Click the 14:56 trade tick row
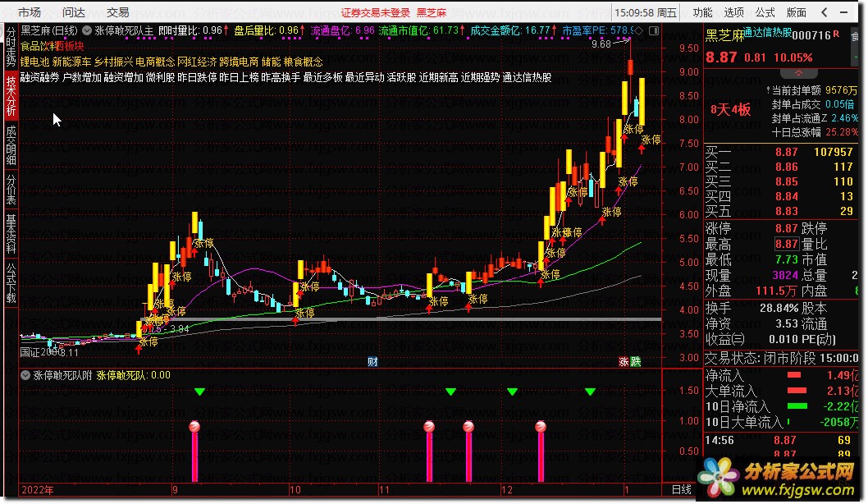Image resolution: width=868 pixels, height=504 pixels. (x=780, y=440)
